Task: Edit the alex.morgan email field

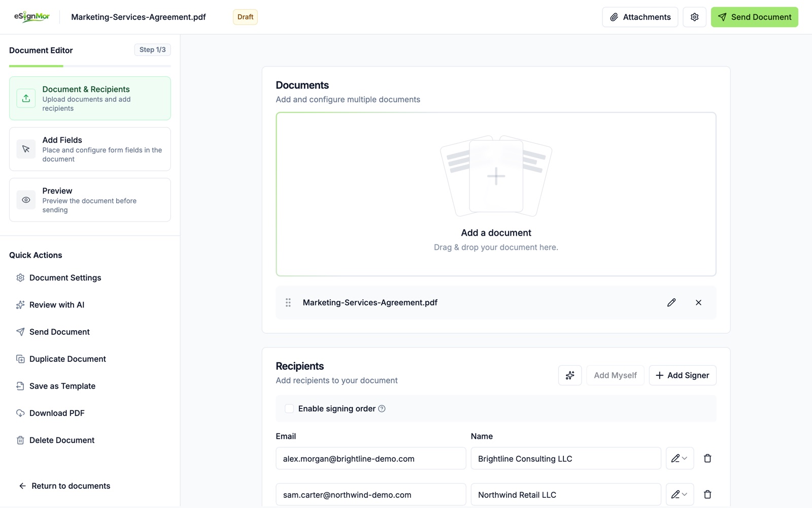Action: (x=370, y=458)
